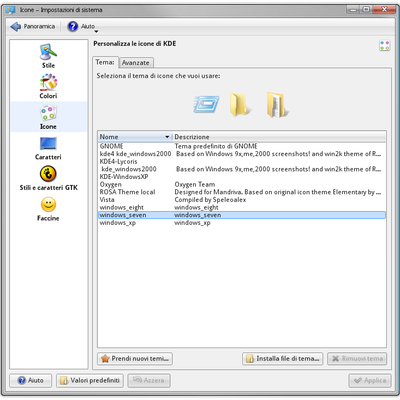Select the Oxygen icon theme row
This screenshot has height=400, width=400.
242,184
